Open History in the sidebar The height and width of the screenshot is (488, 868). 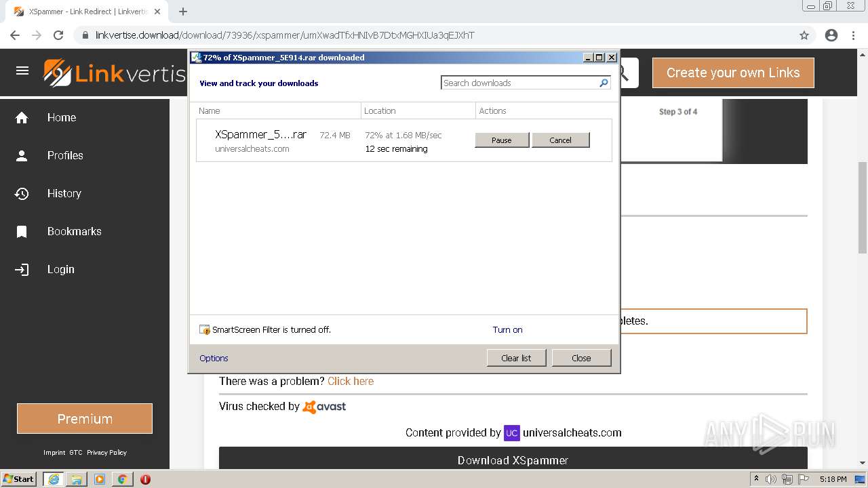[64, 193]
